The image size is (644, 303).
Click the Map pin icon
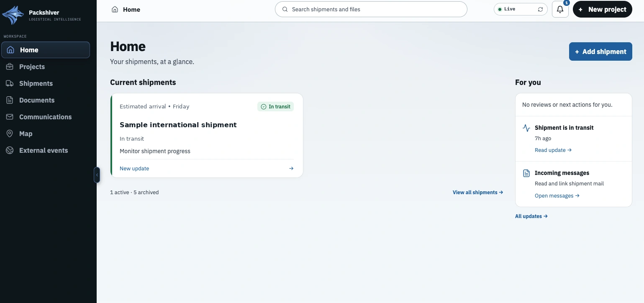(x=10, y=134)
